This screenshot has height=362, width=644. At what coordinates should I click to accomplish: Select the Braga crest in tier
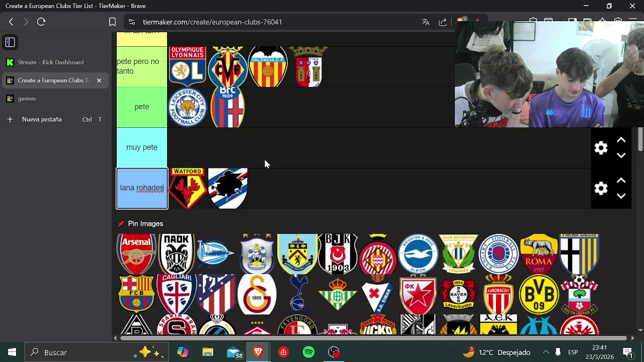(308, 66)
